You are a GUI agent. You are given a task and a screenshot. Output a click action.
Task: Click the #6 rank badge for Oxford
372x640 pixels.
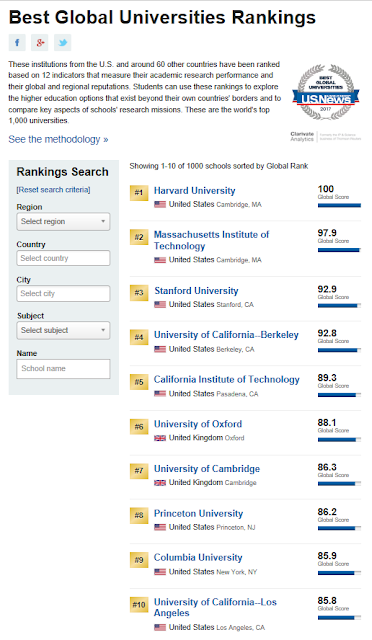[139, 427]
